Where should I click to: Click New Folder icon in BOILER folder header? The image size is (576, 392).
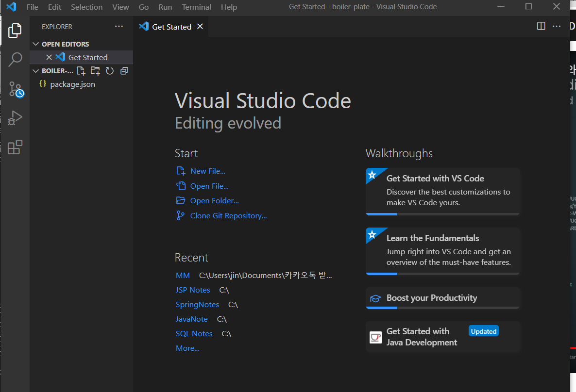point(95,71)
